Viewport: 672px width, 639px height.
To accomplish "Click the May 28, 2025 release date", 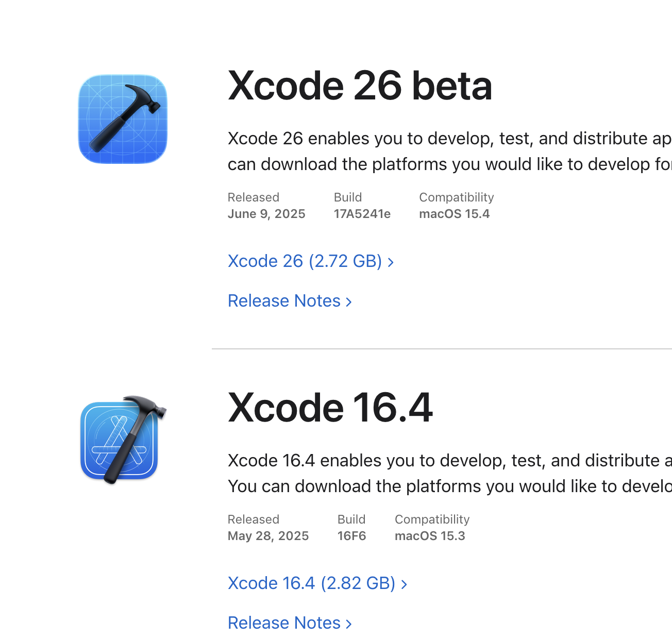I will pos(268,536).
